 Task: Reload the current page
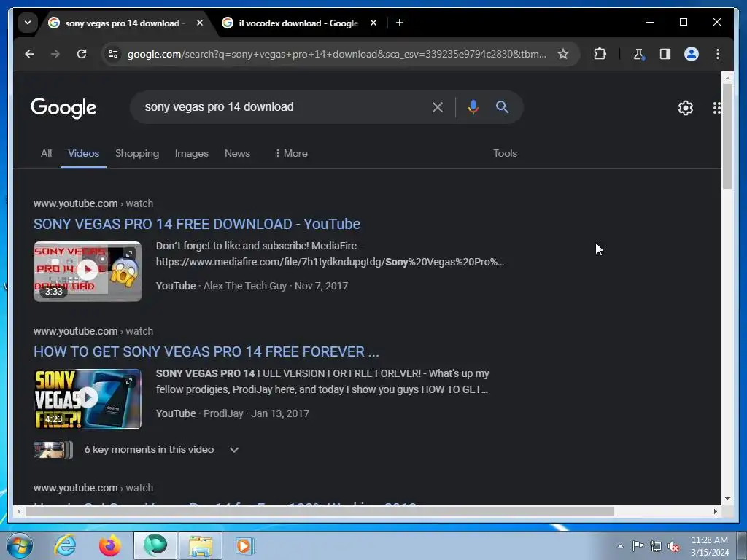(x=82, y=54)
